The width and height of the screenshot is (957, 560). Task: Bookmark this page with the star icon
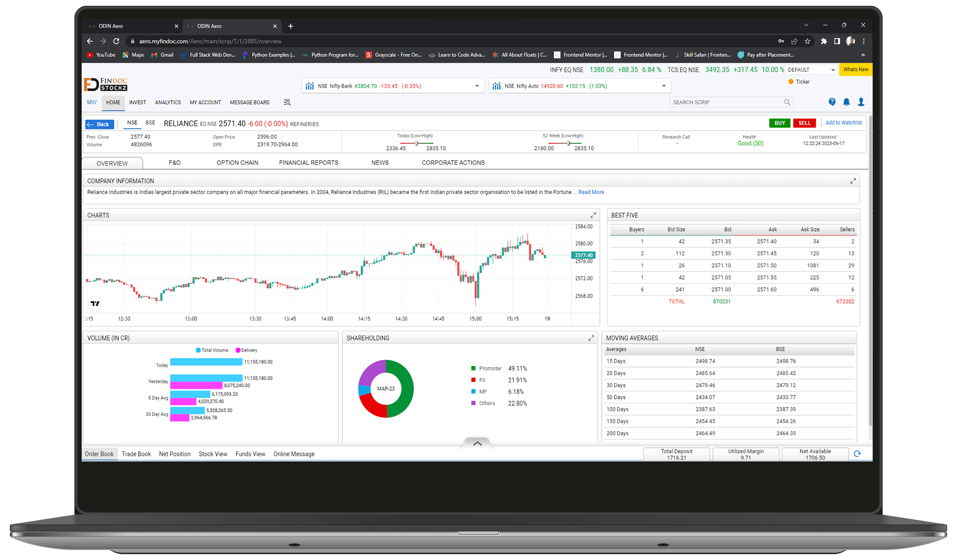click(808, 41)
